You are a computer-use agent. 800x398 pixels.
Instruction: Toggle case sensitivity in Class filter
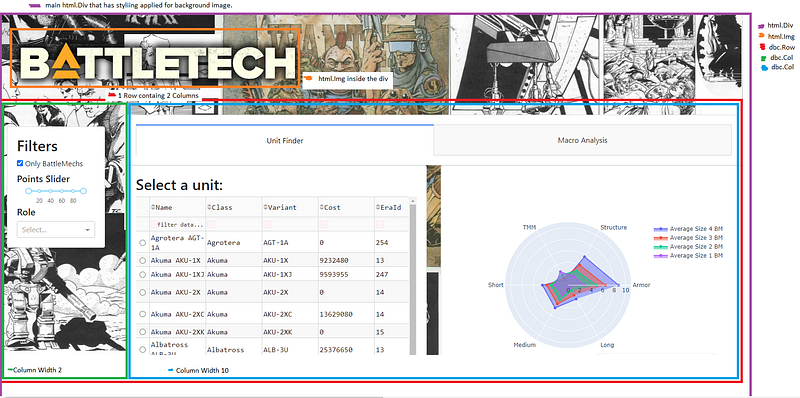click(x=211, y=224)
